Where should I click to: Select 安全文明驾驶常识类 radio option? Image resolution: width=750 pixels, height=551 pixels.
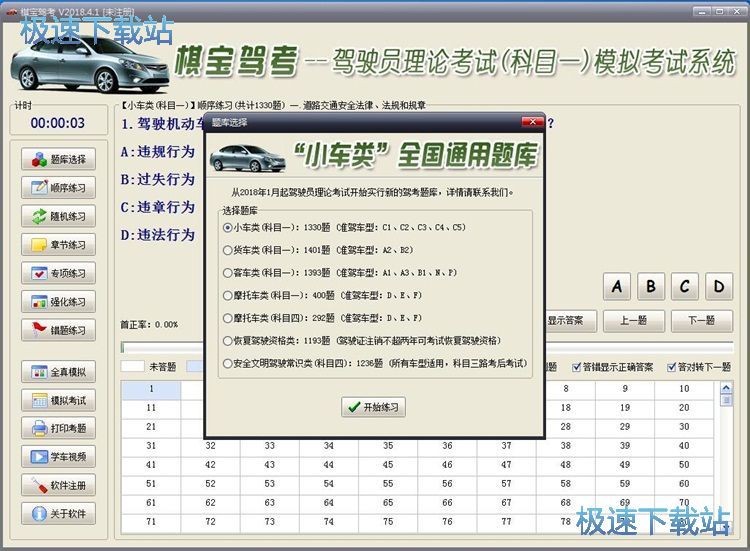coord(228,363)
